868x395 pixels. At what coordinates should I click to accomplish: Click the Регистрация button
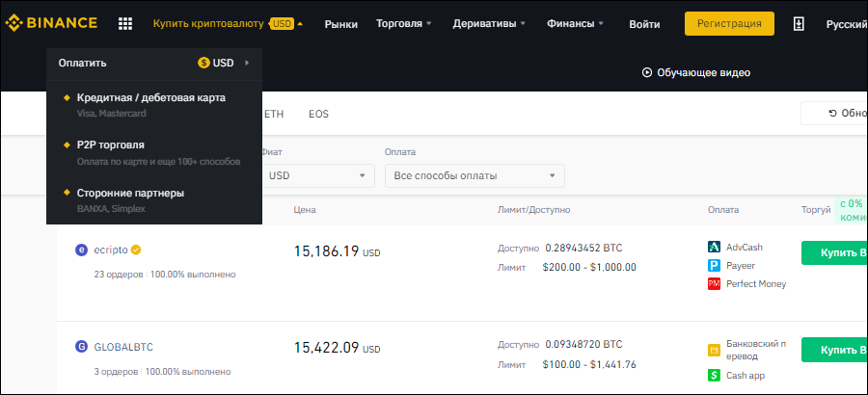click(729, 24)
